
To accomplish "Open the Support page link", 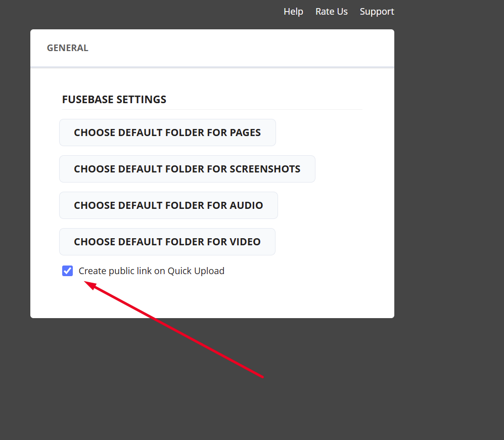I will pyautogui.click(x=377, y=11).
